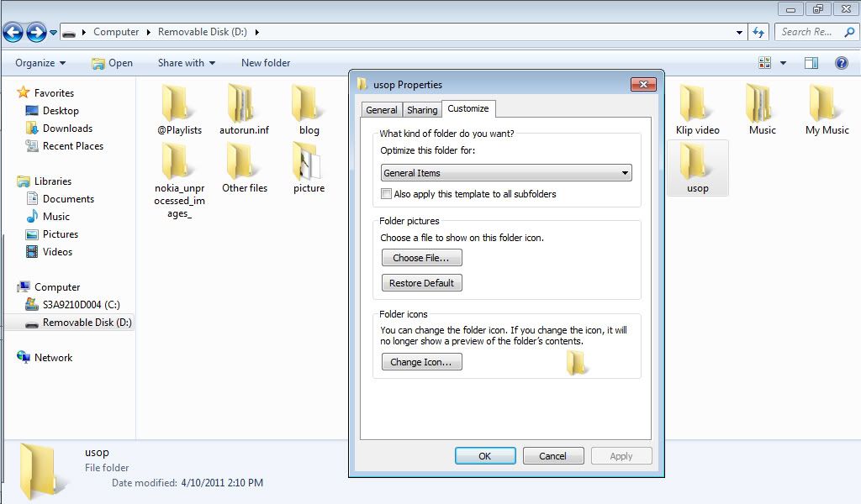The width and height of the screenshot is (861, 504).
Task: Click the Forward navigation arrow
Action: click(36, 33)
